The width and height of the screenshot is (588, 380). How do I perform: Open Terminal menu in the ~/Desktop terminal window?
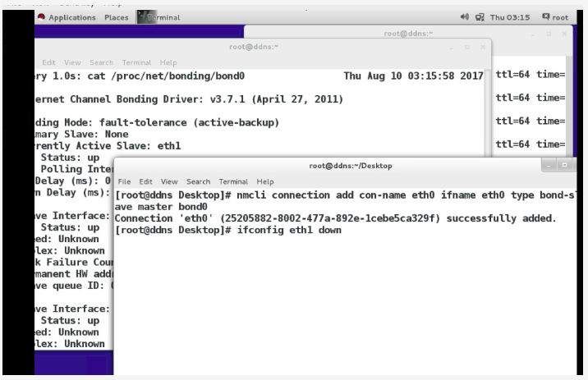233,181
